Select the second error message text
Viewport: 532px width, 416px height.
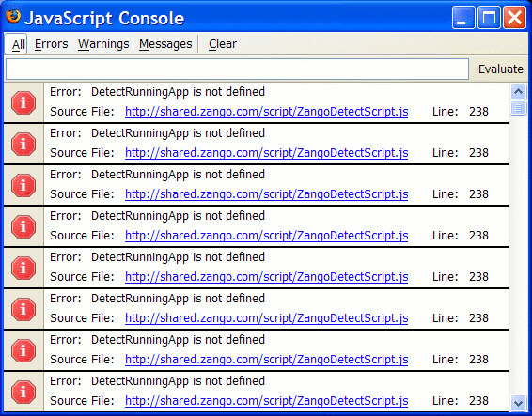click(x=178, y=133)
